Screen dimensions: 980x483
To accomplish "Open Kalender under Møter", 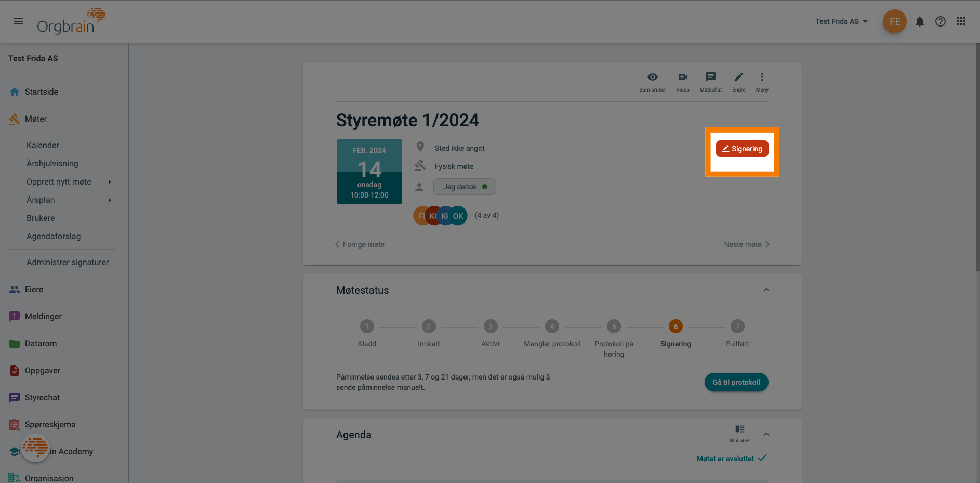I will coord(43,145).
